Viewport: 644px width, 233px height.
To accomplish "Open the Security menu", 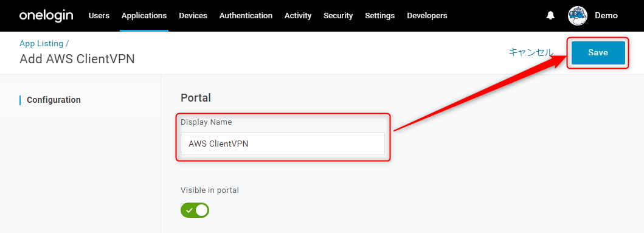I will pos(338,16).
